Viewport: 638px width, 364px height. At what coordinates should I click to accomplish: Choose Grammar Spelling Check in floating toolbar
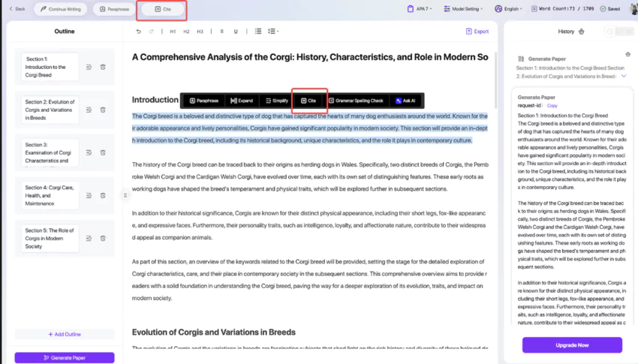click(x=356, y=101)
